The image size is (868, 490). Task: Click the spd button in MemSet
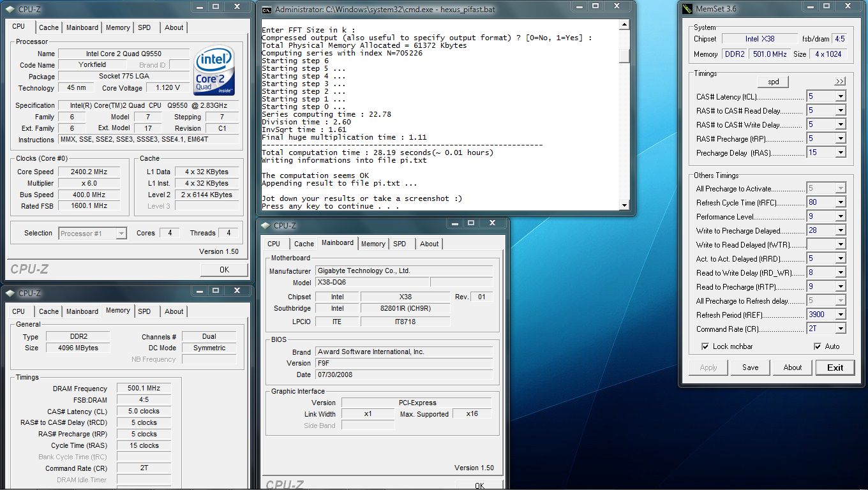(x=773, y=82)
